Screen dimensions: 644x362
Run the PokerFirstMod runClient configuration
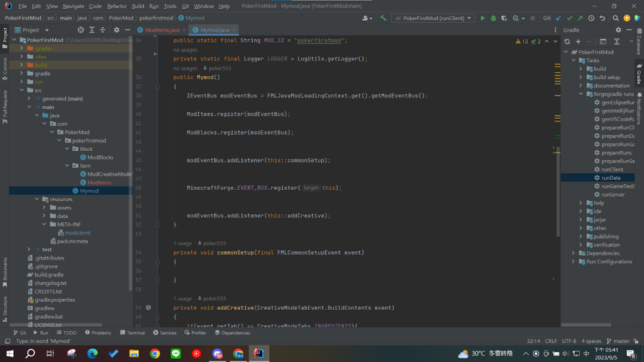click(482, 18)
